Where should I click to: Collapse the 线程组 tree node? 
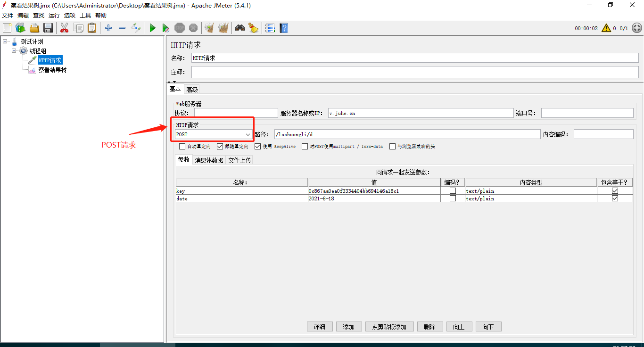pyautogui.click(x=14, y=51)
